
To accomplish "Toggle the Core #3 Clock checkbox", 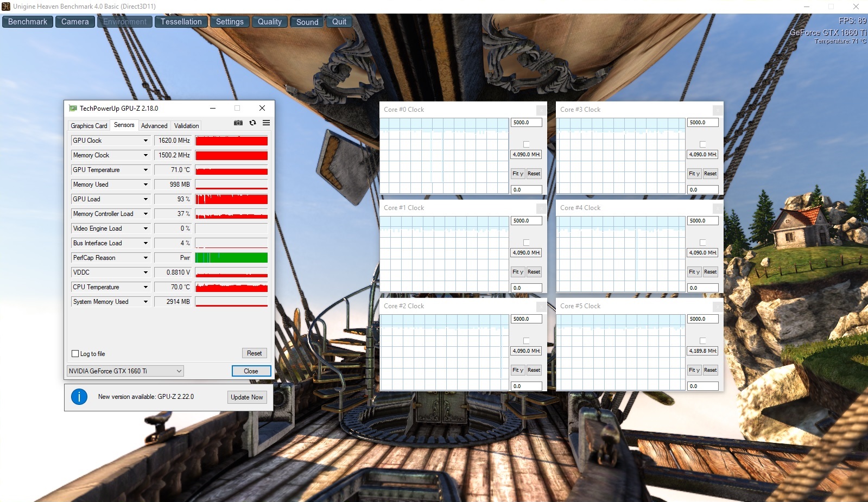I will tap(702, 144).
